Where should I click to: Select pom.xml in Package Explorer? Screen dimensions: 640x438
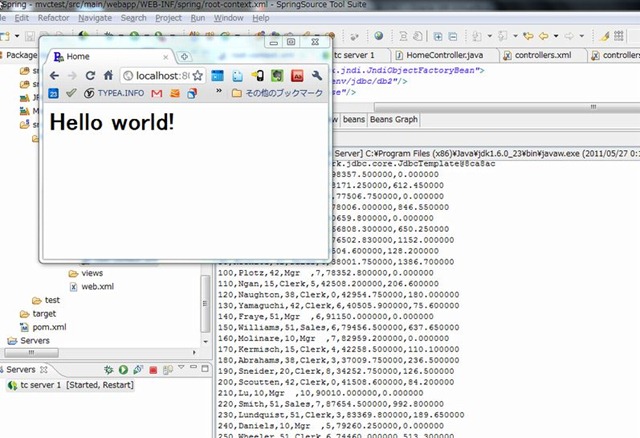click(x=49, y=327)
